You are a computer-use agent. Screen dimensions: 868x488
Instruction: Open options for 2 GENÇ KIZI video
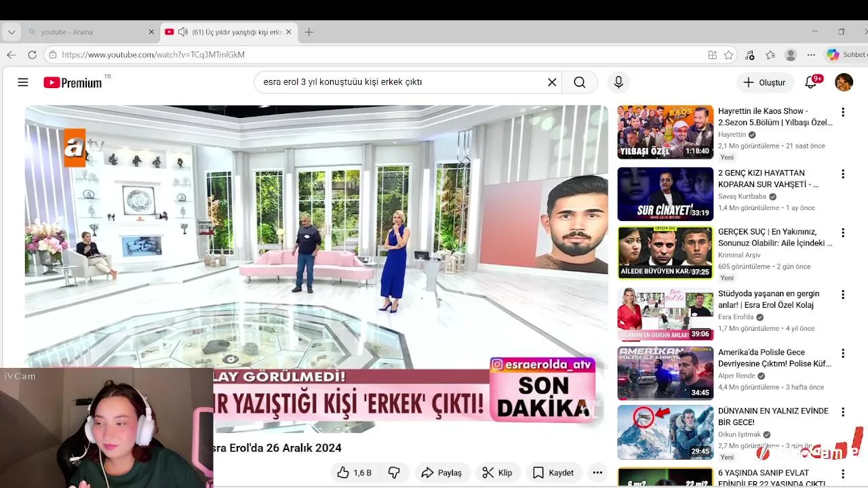pos(843,174)
